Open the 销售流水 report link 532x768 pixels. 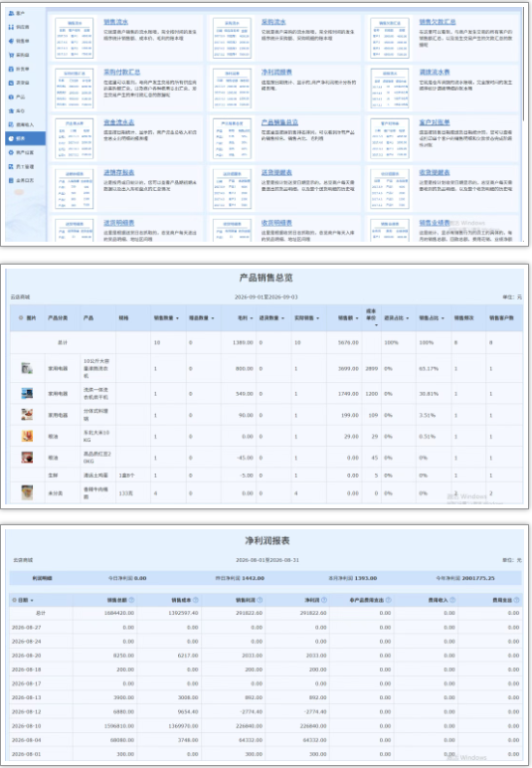tap(115, 22)
